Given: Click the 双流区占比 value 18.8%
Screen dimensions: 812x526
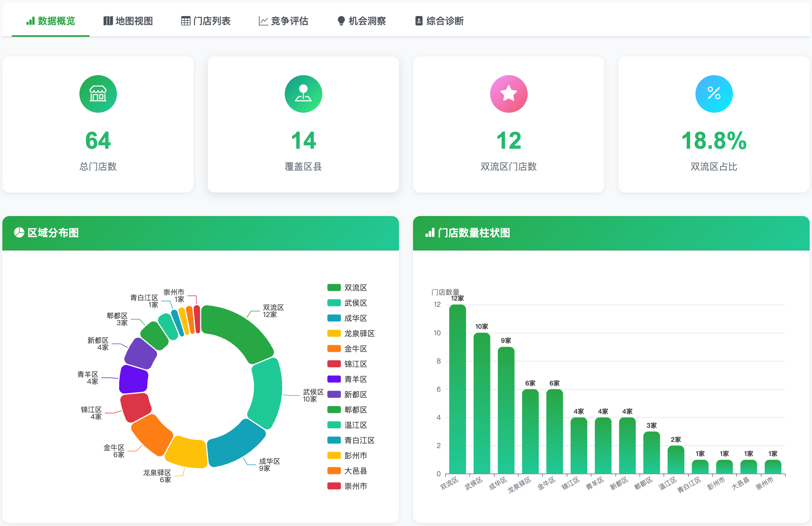Looking at the screenshot, I should pyautogui.click(x=714, y=141).
